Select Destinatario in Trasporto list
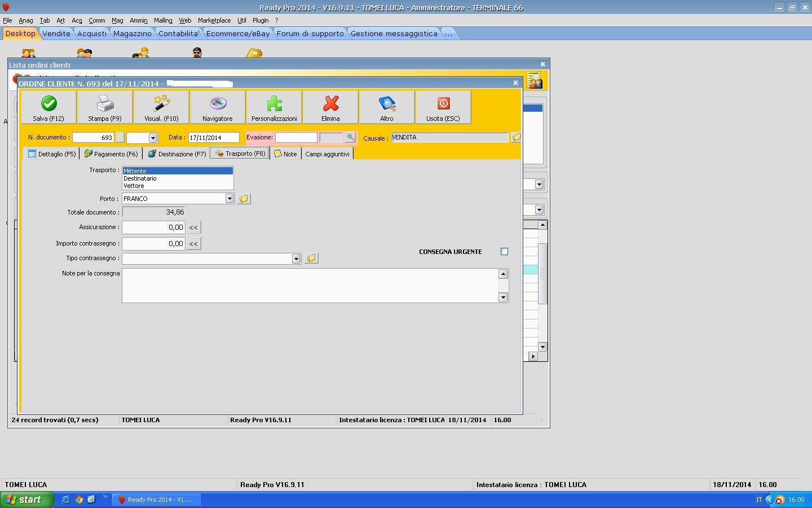Image resolution: width=812 pixels, height=508 pixels. (x=140, y=178)
